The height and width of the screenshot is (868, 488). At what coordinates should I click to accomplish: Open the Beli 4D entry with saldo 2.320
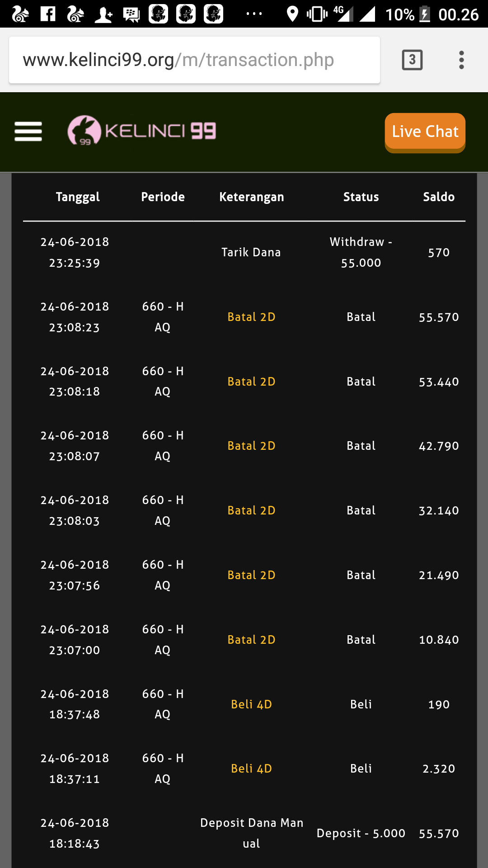click(x=251, y=769)
